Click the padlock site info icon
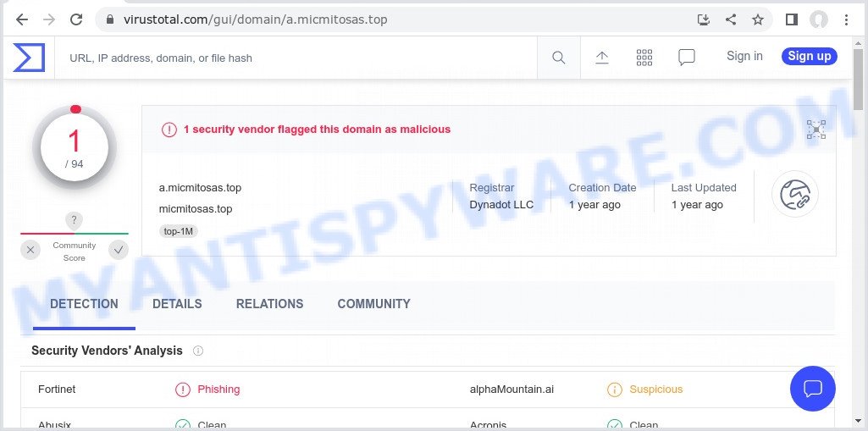The width and height of the screenshot is (868, 431). click(109, 20)
